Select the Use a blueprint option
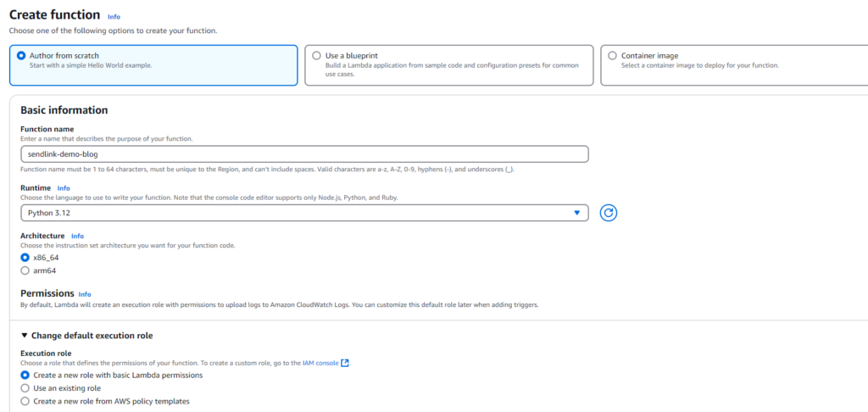868x412 pixels. 316,56
